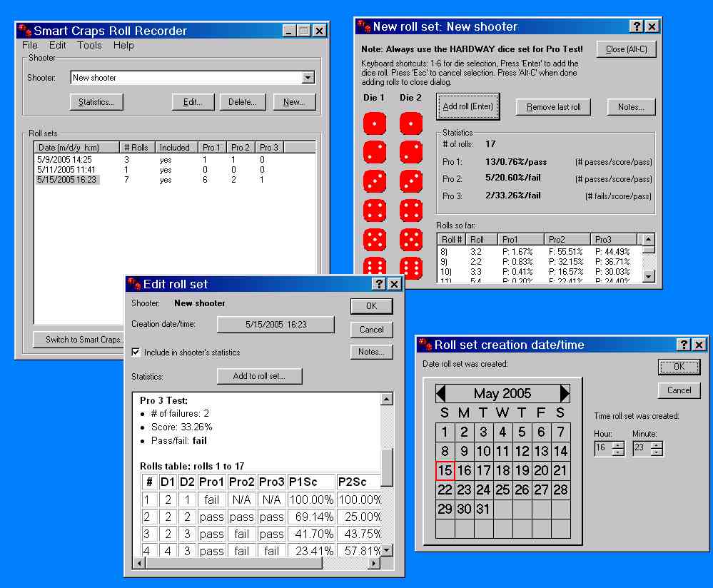
Task: Click the right arrow of the rolls table scrollbar
Action: (374, 563)
